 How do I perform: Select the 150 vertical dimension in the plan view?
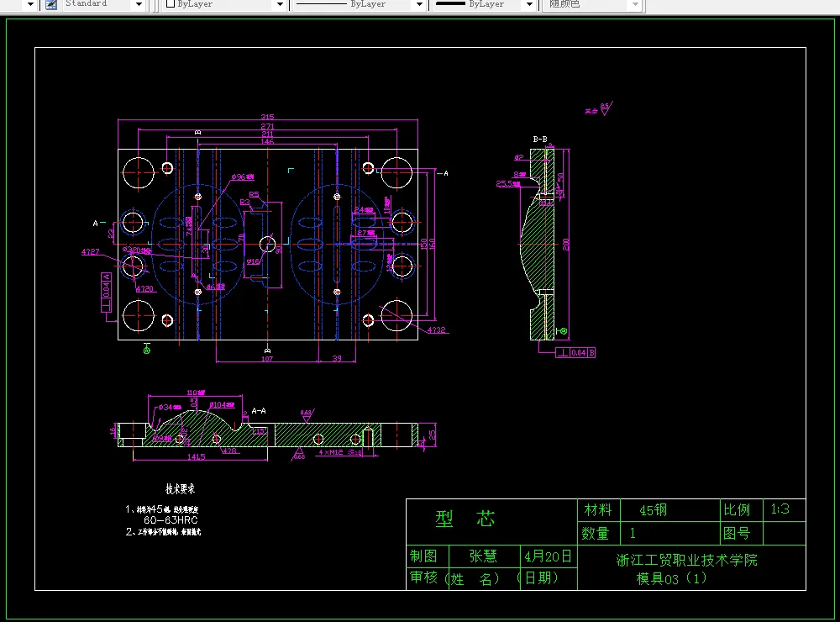(423, 244)
